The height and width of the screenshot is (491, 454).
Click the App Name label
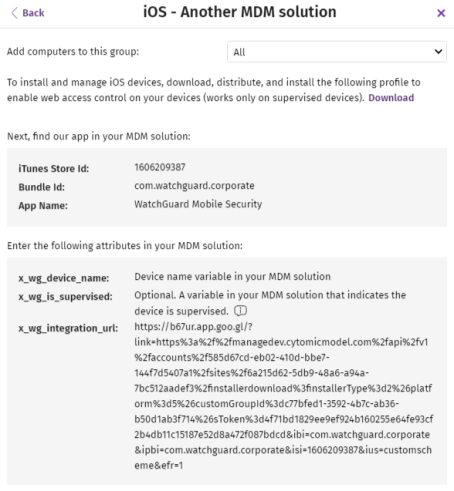(x=43, y=206)
